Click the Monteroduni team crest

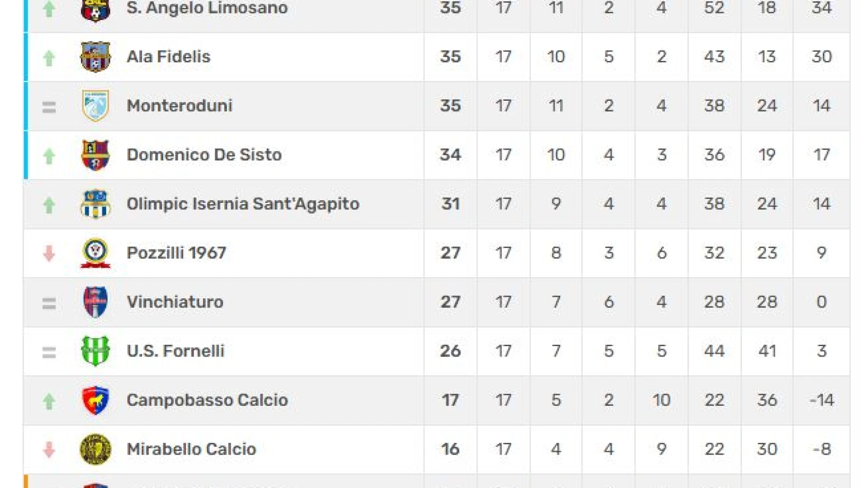(x=95, y=106)
